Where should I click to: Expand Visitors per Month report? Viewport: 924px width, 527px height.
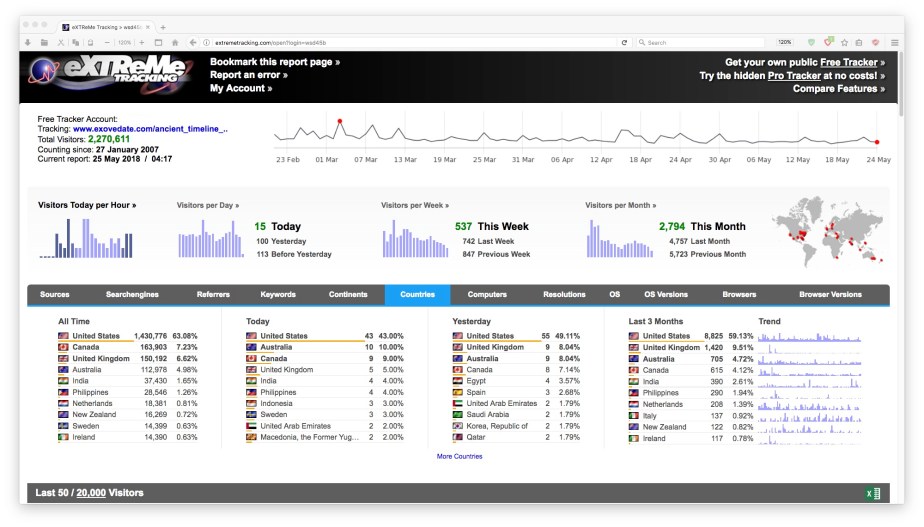(x=621, y=205)
